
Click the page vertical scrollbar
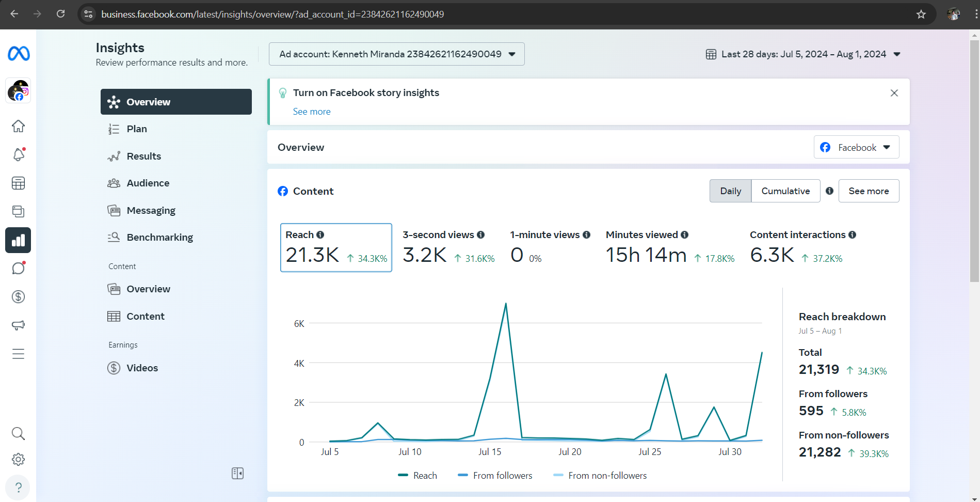click(974, 160)
